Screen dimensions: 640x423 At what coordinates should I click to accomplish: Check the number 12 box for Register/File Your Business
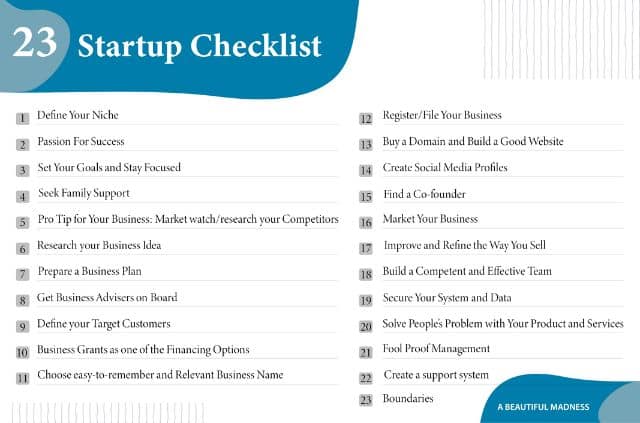click(x=366, y=119)
